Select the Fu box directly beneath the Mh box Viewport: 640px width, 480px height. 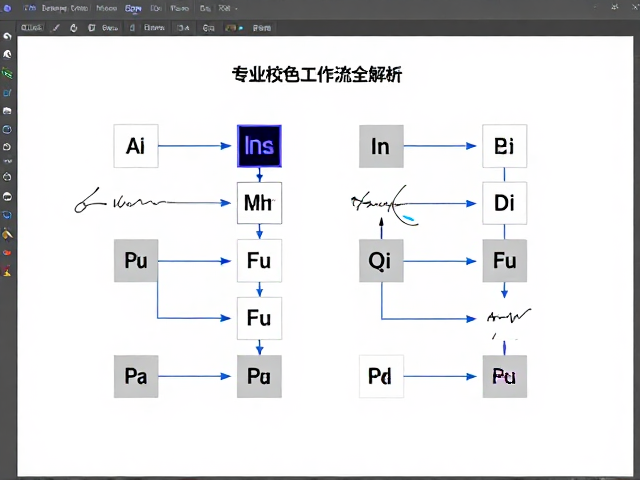point(259,260)
